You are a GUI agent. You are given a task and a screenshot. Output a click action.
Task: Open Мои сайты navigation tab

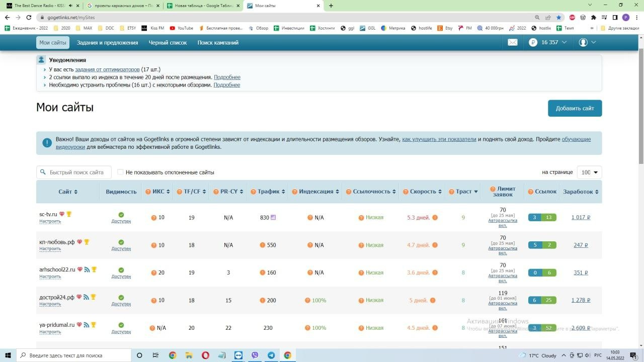[53, 42]
